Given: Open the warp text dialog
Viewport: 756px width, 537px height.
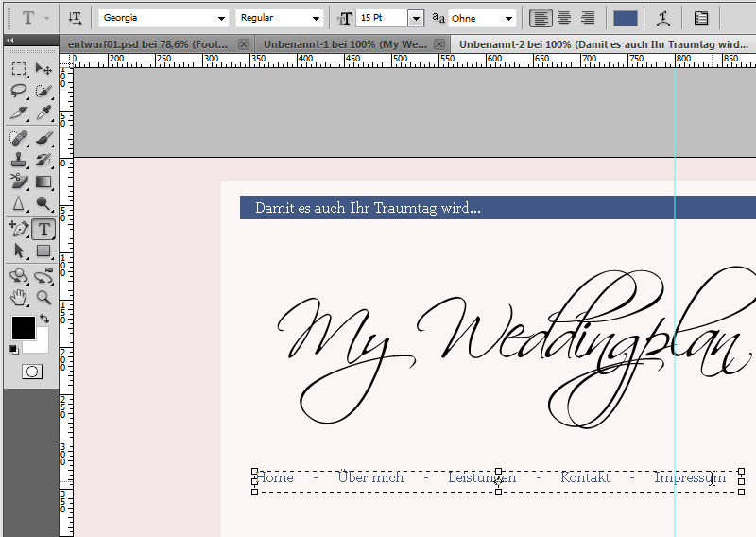Looking at the screenshot, I should [x=664, y=18].
